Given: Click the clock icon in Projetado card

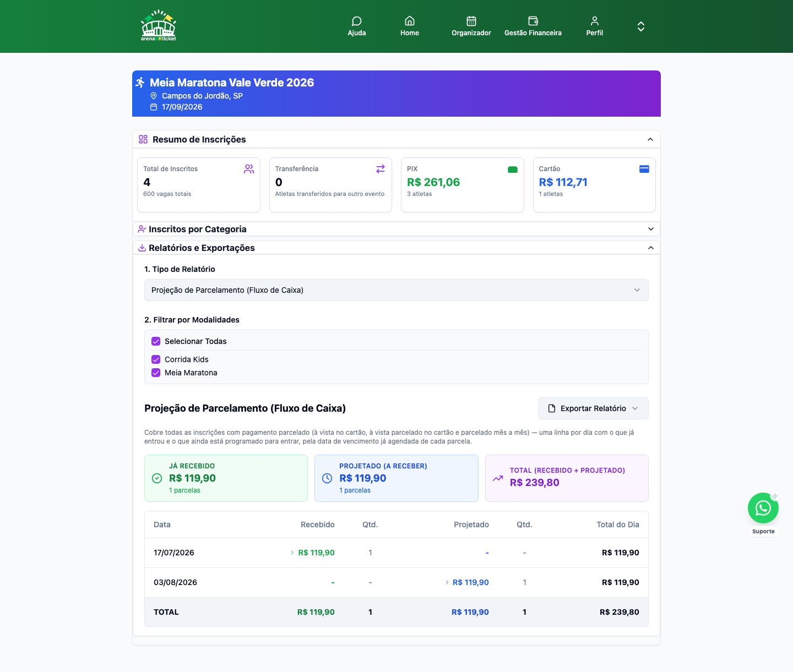Looking at the screenshot, I should coord(327,478).
